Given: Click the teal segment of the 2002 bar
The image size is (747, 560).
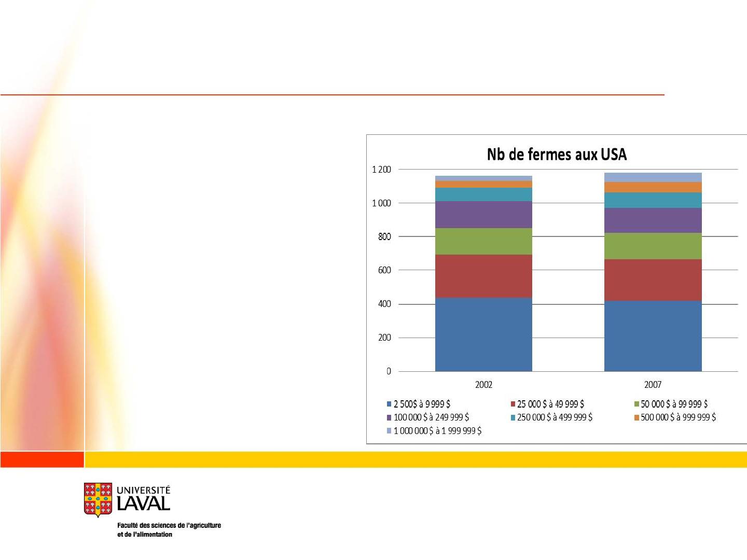Looking at the screenshot, I should point(483,194).
